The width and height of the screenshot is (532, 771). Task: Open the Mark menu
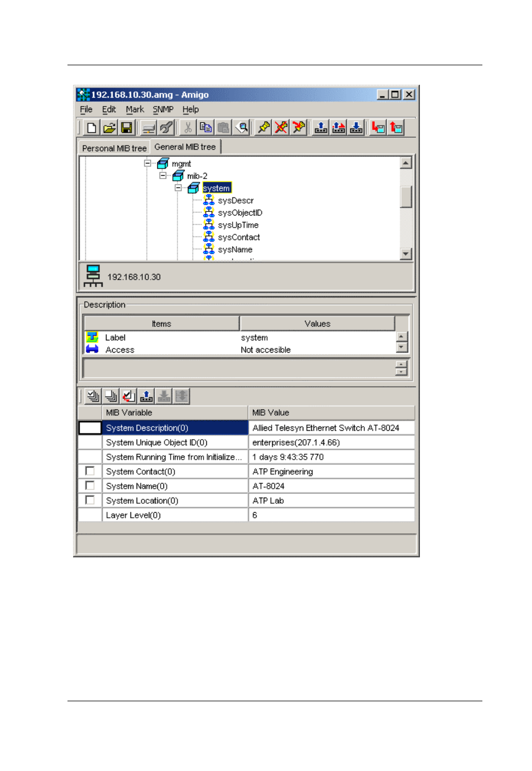click(134, 109)
